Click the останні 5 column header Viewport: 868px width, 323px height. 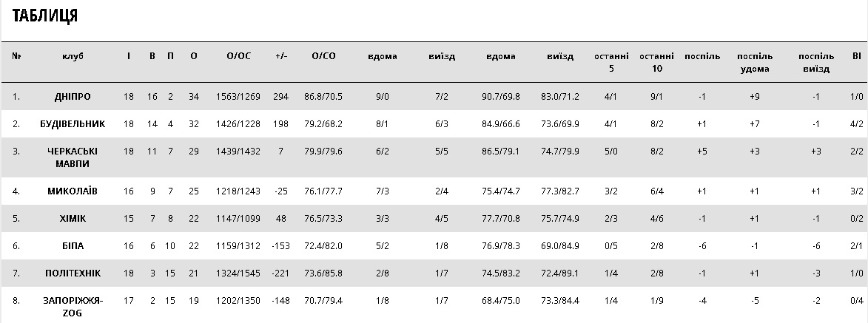[x=611, y=62]
